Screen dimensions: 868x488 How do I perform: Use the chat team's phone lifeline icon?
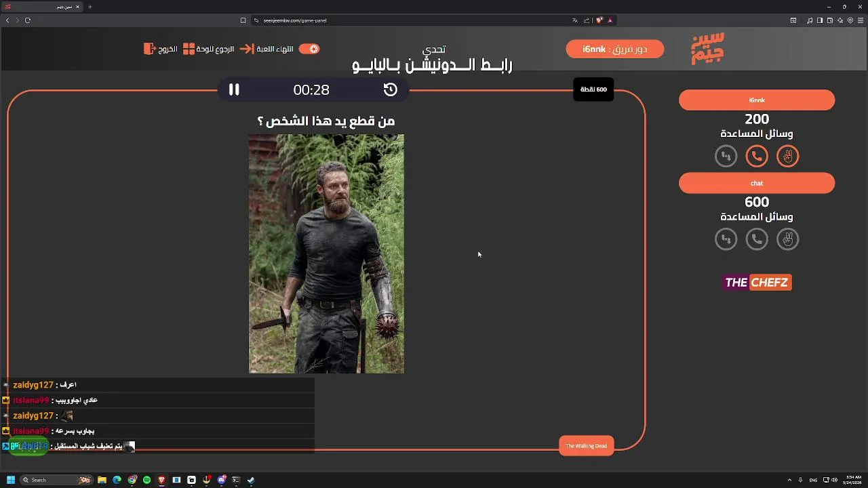coord(757,239)
